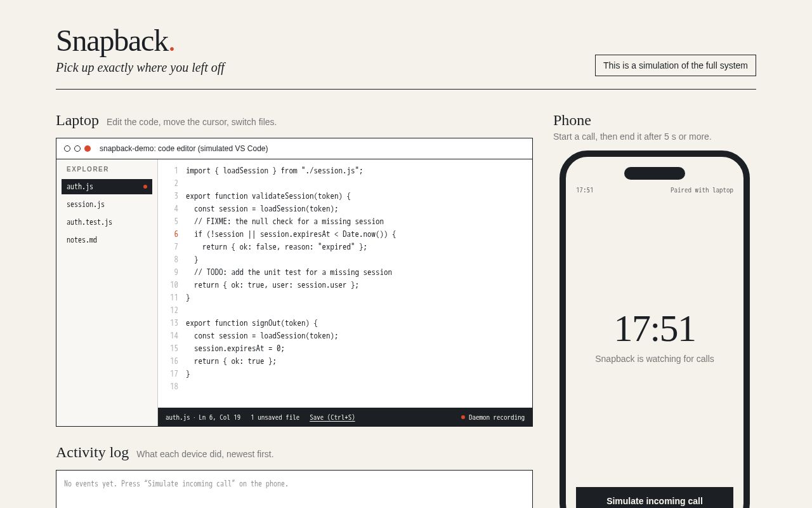Select notes.md in the Explorer
The height and width of the screenshot is (508, 812).
coord(107,240)
